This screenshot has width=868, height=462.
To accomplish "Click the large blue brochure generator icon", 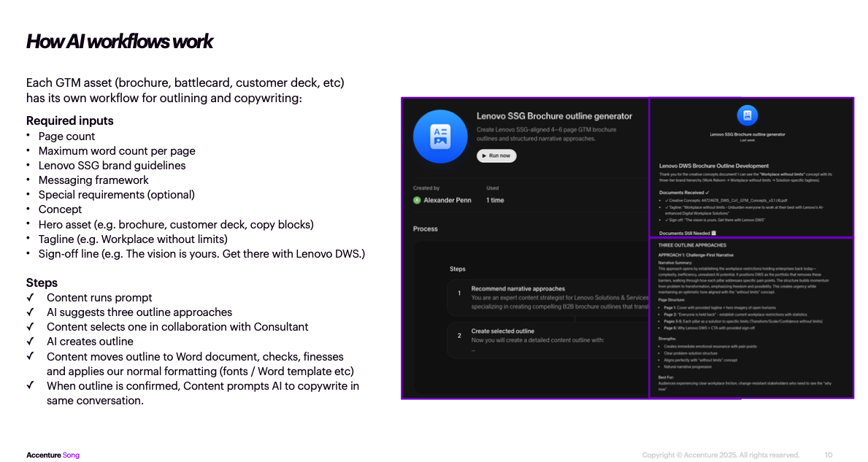I will (x=440, y=136).
